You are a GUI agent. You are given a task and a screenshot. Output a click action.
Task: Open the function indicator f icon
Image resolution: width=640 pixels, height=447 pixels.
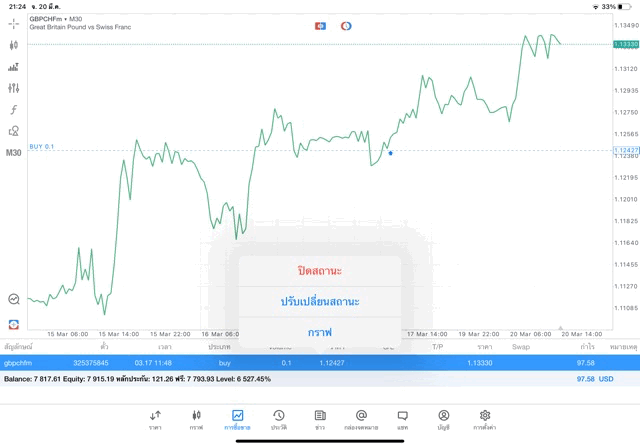pyautogui.click(x=13, y=109)
